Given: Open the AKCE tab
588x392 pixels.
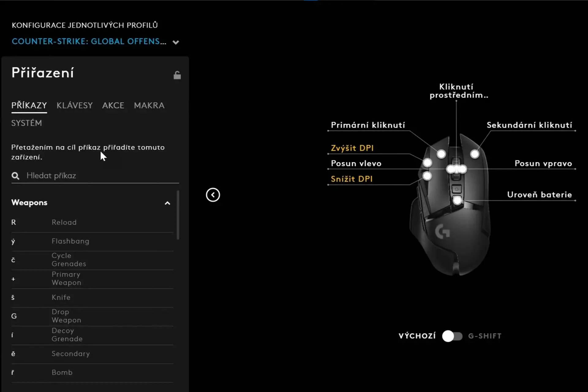Looking at the screenshot, I should 113,105.
